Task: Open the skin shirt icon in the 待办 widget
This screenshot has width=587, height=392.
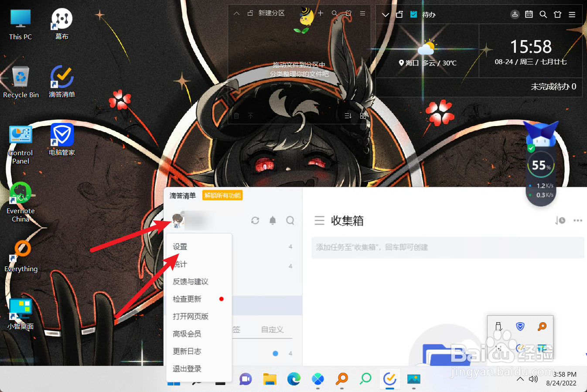Action: [557, 14]
